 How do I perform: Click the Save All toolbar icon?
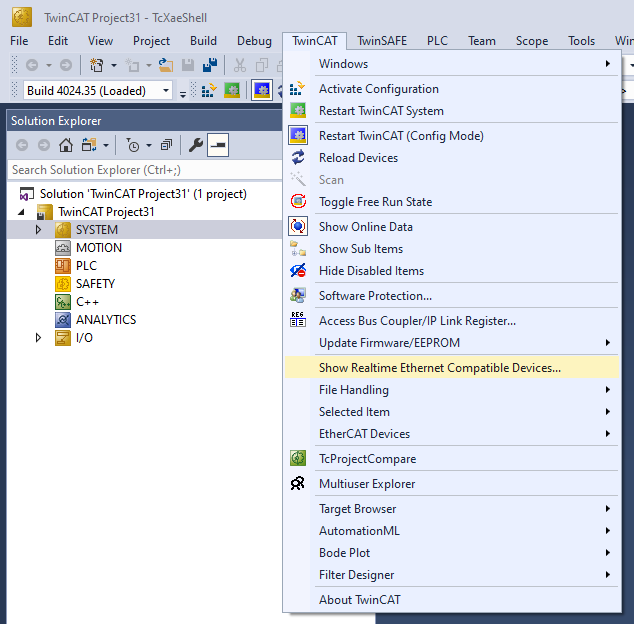coord(210,66)
